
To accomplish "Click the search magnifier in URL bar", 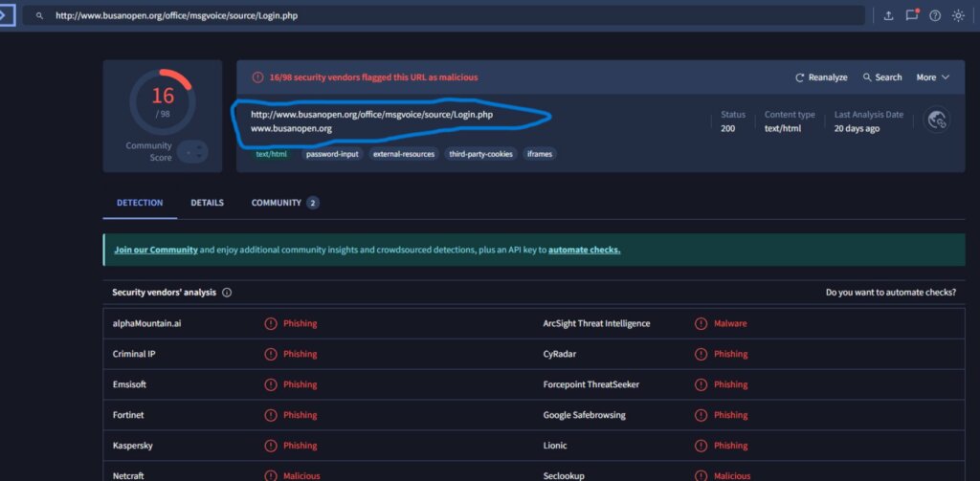I will tap(39, 16).
